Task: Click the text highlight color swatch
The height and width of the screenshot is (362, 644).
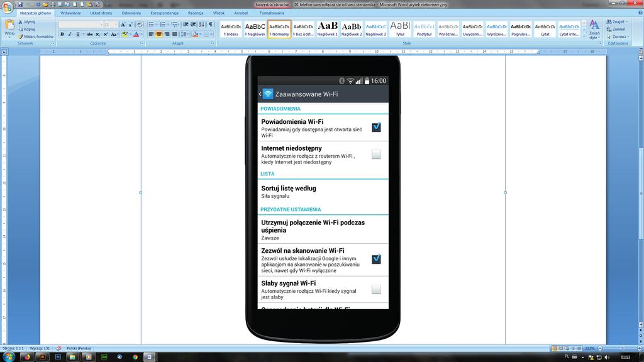Action: pyautogui.click(x=125, y=34)
